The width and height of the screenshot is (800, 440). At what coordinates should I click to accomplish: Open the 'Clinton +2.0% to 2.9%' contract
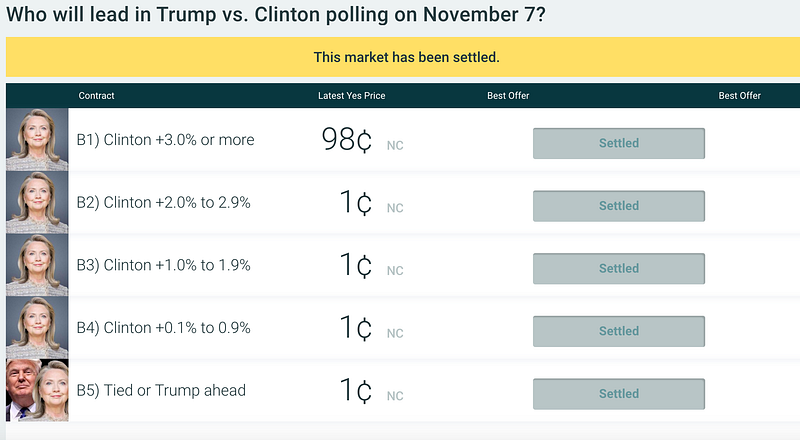pyautogui.click(x=164, y=203)
